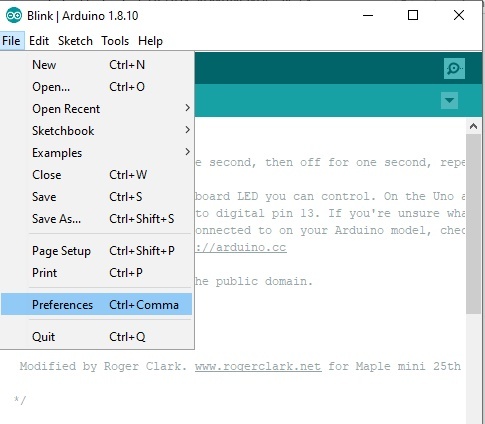The image size is (485, 424).
Task: Choose Close from the File menu
Action: point(97,175)
